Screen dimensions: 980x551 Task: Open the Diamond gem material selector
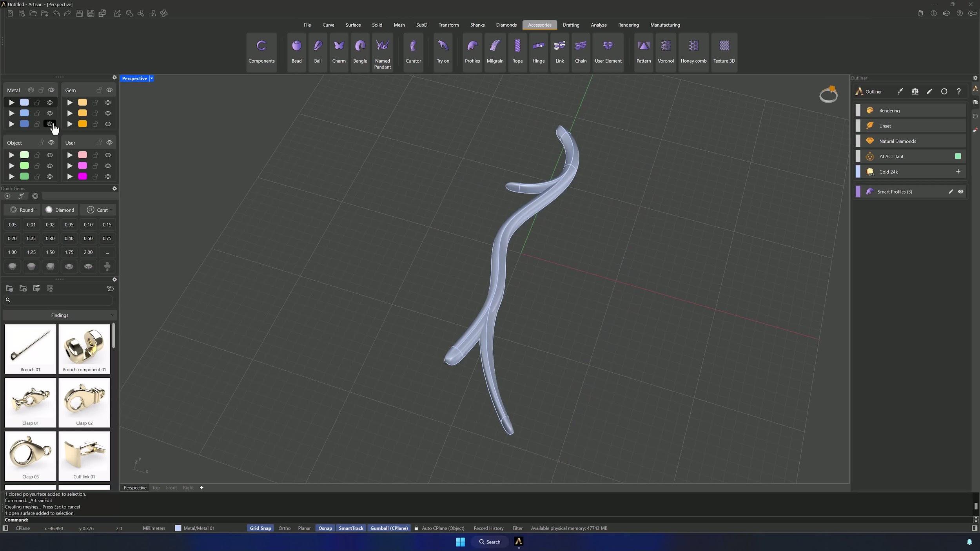[x=60, y=210]
